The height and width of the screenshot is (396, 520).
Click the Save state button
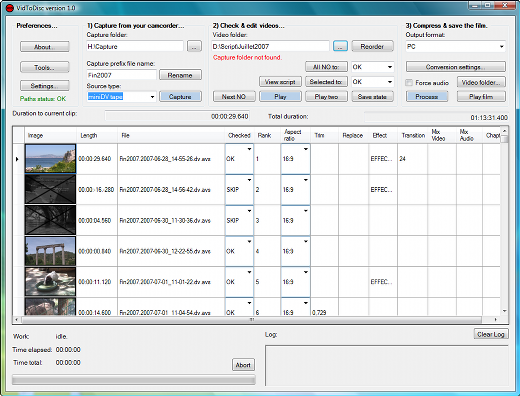coord(372,97)
